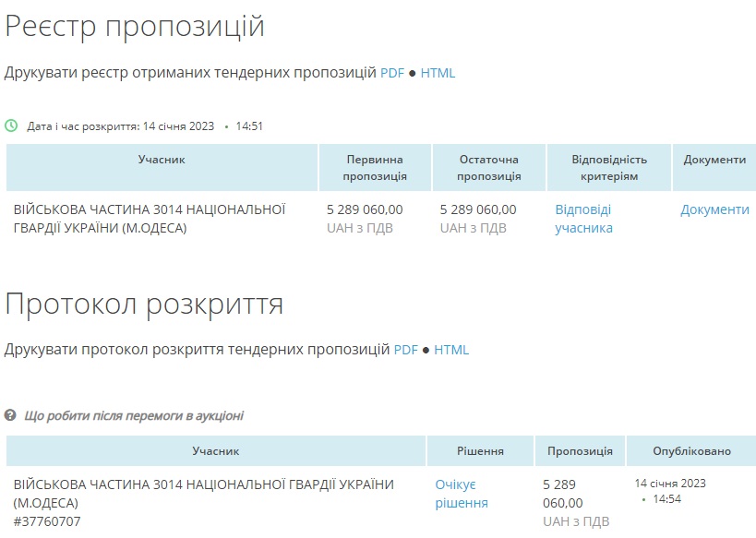Click proposal amount in protocol table

click(563, 494)
